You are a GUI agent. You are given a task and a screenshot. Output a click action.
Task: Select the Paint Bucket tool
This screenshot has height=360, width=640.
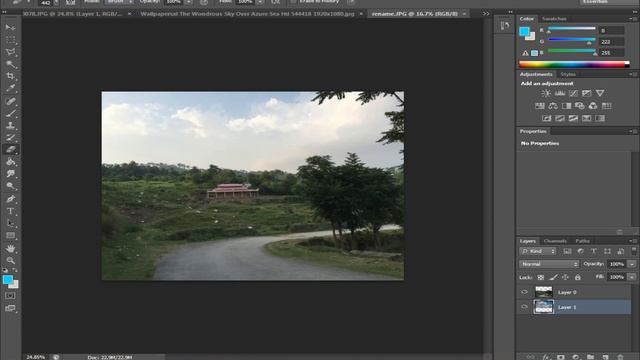pyautogui.click(x=11, y=162)
